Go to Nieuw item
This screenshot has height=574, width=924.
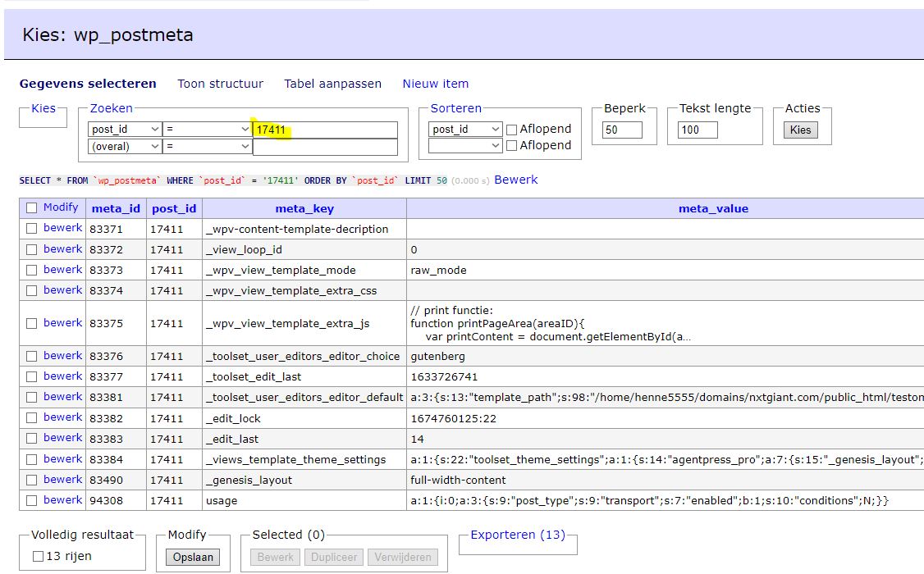[436, 84]
